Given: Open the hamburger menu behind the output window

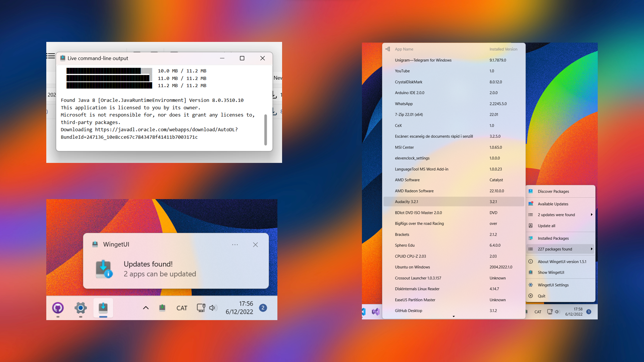Looking at the screenshot, I should (x=51, y=56).
